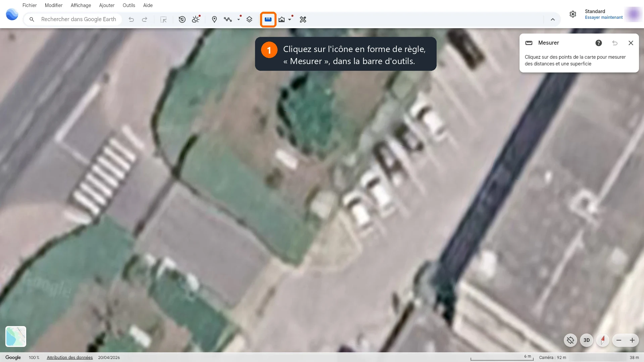644x362 pixels.
Task: Add a placemark with the pin icon
Action: tap(214, 19)
